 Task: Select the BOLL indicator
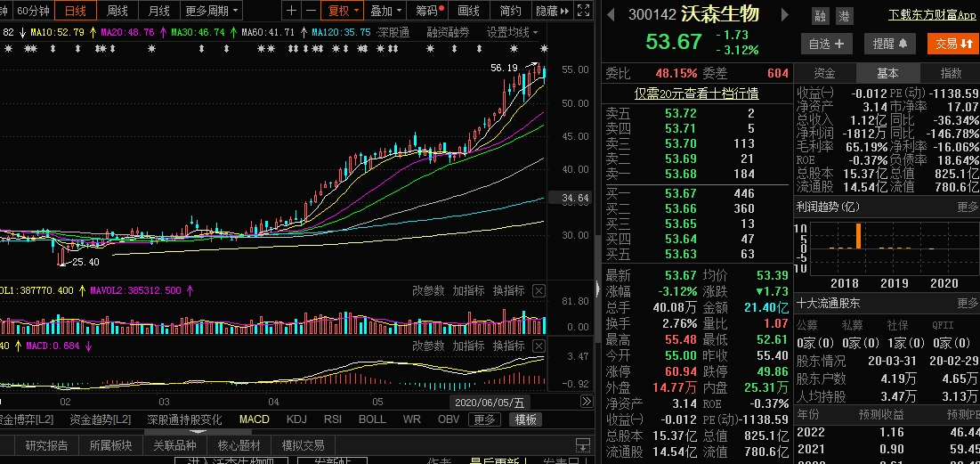pos(372,419)
